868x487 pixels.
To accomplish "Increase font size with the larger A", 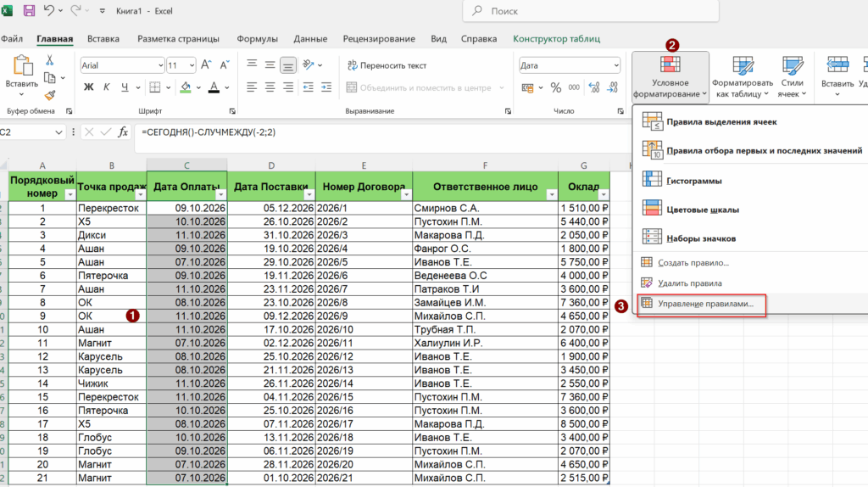I will tap(206, 65).
